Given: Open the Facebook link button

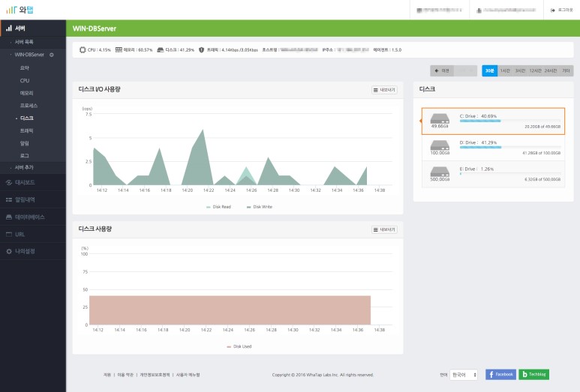Looking at the screenshot, I should [500, 374].
